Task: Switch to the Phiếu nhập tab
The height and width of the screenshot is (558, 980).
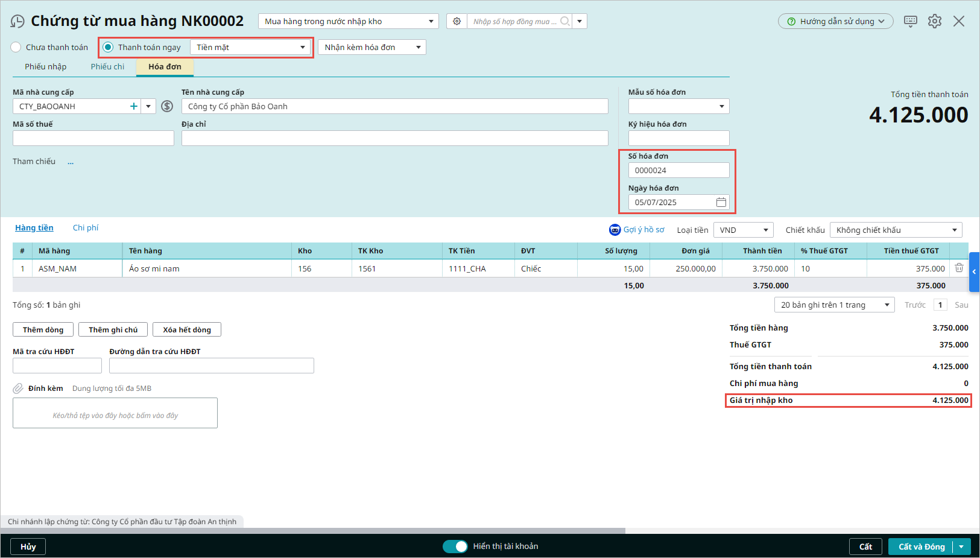Action: click(45, 66)
